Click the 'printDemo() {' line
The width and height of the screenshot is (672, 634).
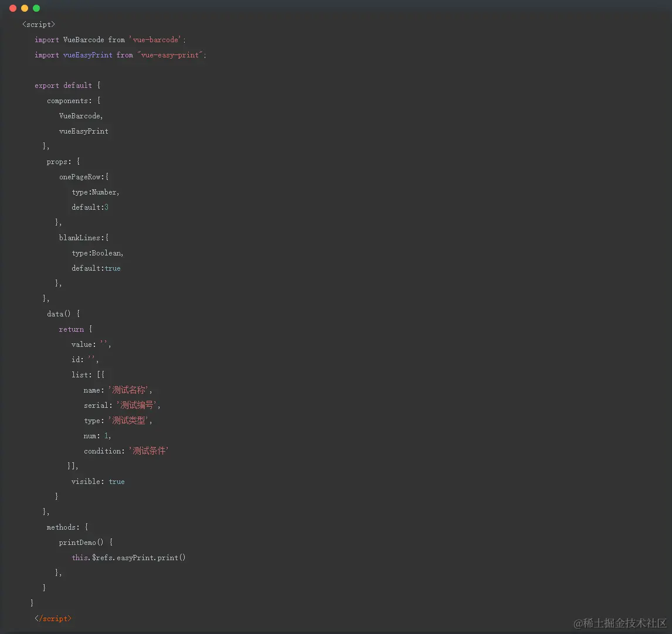(86, 543)
